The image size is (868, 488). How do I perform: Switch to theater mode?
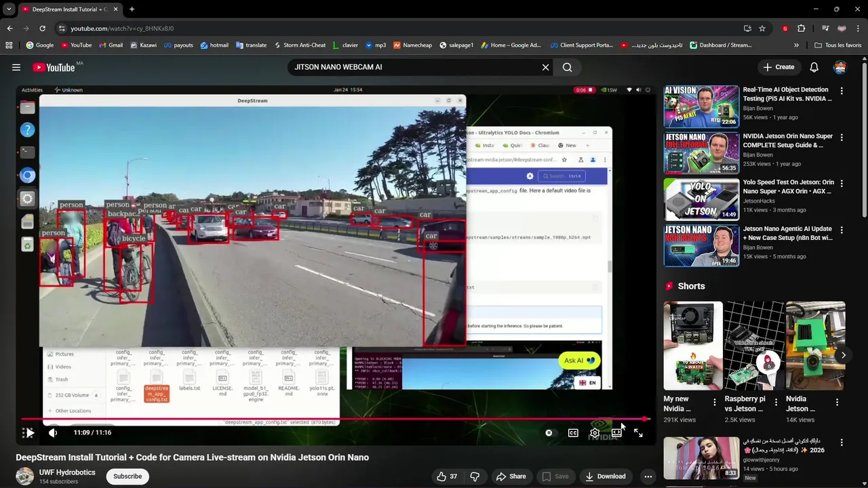pos(616,432)
